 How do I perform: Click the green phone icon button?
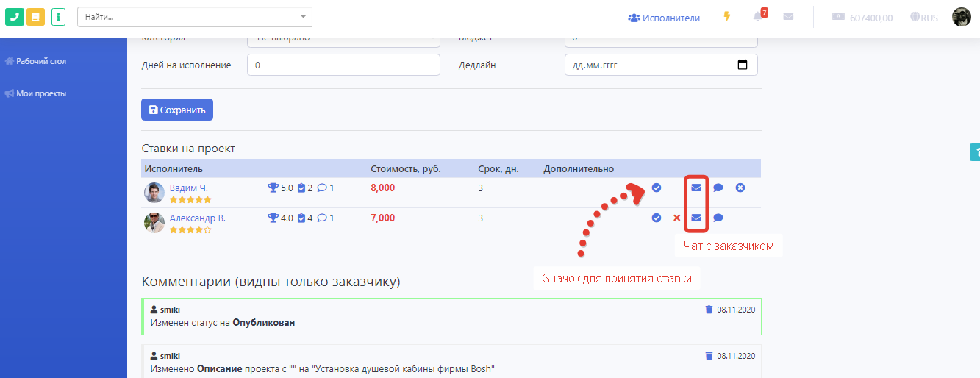15,17
